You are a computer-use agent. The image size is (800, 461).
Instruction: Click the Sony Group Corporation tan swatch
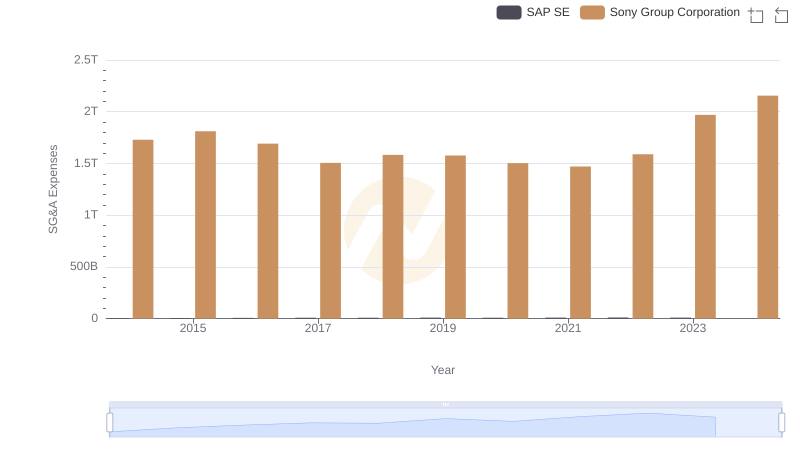click(x=592, y=12)
